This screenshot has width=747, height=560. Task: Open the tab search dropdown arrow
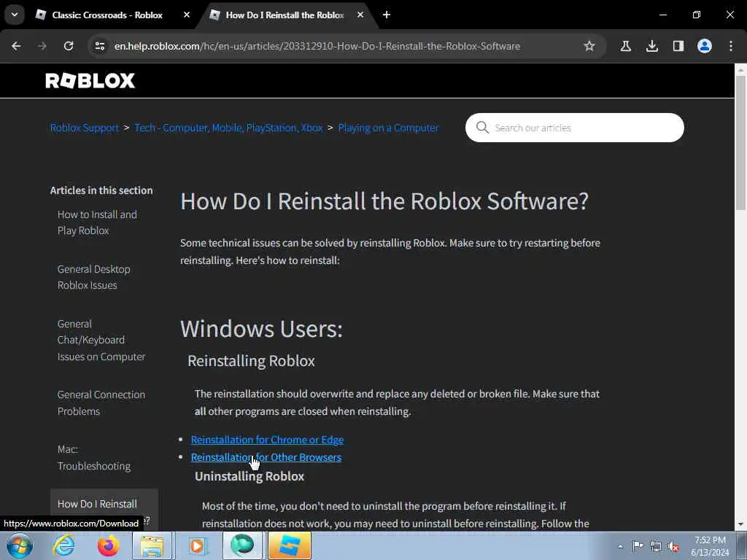(x=15, y=15)
